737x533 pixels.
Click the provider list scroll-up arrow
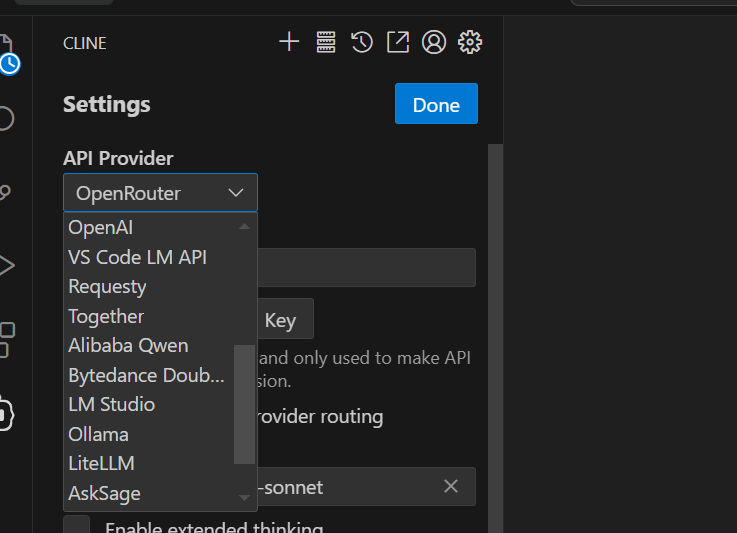click(x=244, y=227)
